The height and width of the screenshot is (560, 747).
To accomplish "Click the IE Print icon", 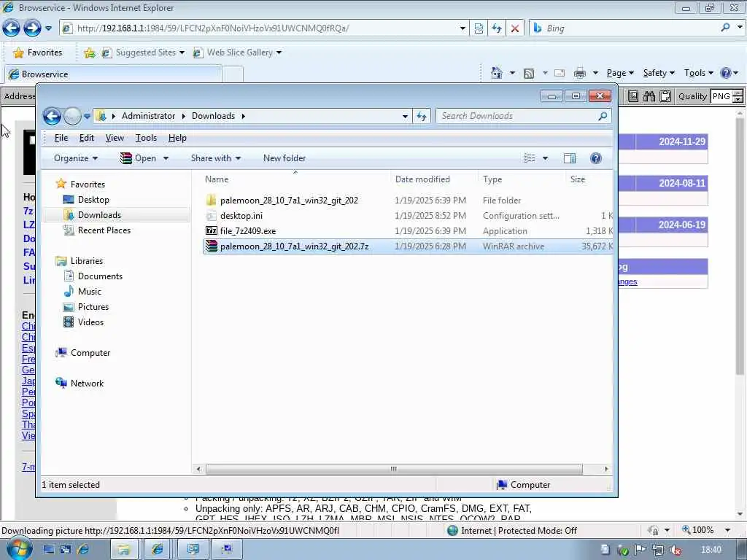I will pyautogui.click(x=580, y=73).
